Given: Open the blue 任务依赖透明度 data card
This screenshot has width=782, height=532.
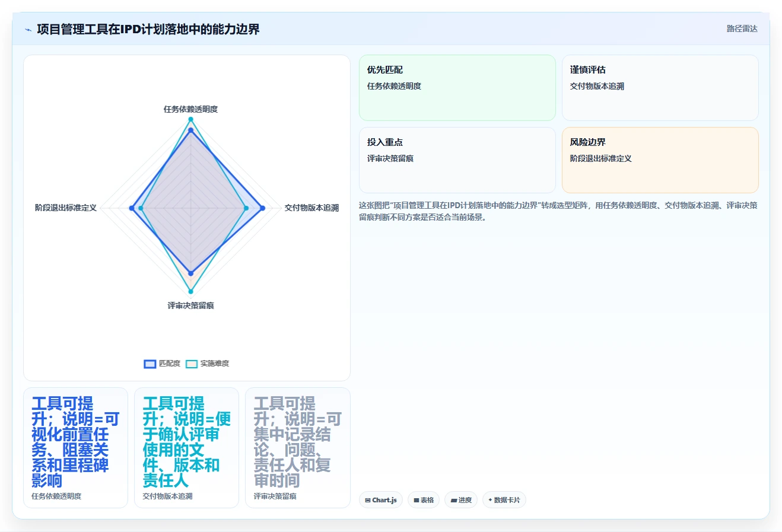Looking at the screenshot, I should (x=75, y=448).
